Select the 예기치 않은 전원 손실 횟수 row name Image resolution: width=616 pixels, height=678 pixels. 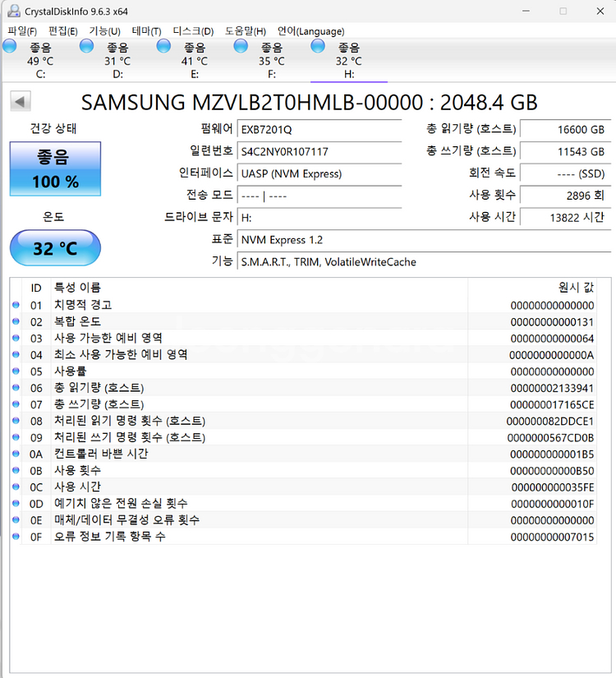tap(121, 503)
